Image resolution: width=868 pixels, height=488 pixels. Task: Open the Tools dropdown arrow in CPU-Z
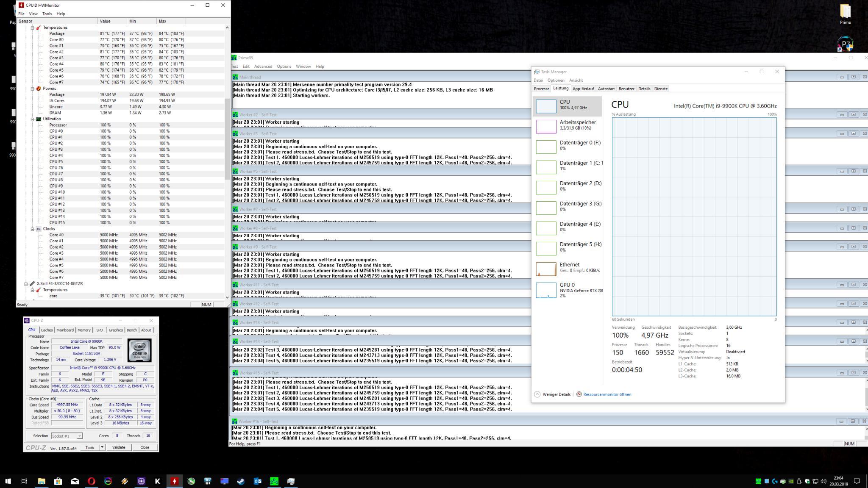[102, 447]
